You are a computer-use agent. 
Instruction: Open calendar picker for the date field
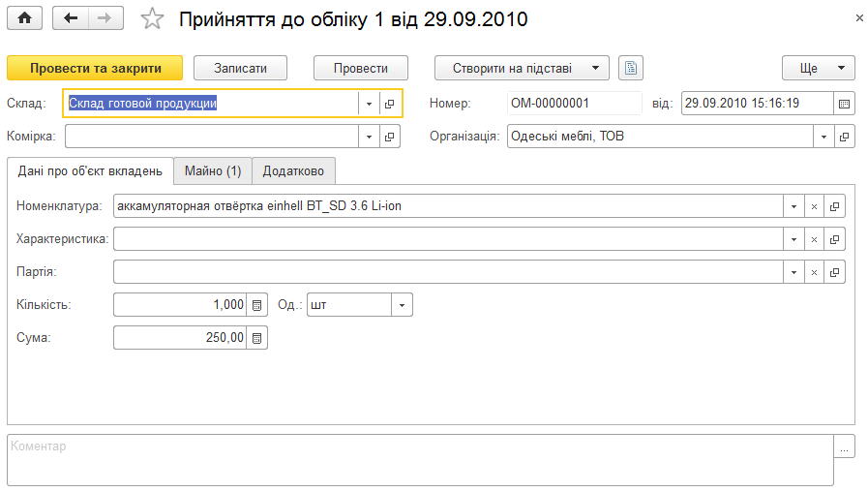click(x=844, y=104)
